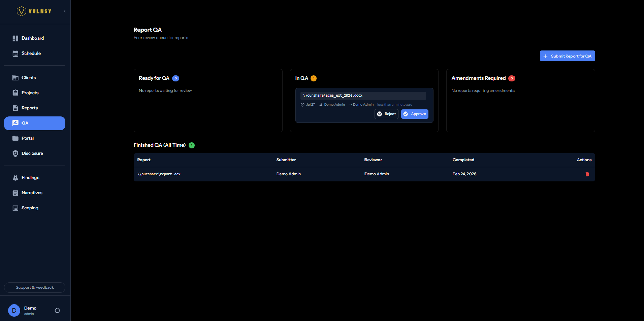
Task: Open Support & Feedback
Action: point(35,287)
